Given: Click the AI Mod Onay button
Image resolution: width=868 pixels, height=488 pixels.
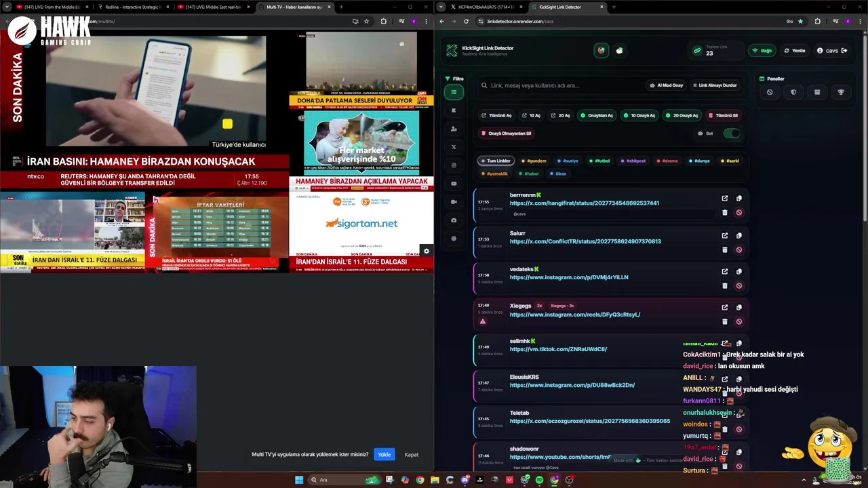Looking at the screenshot, I should click(666, 85).
